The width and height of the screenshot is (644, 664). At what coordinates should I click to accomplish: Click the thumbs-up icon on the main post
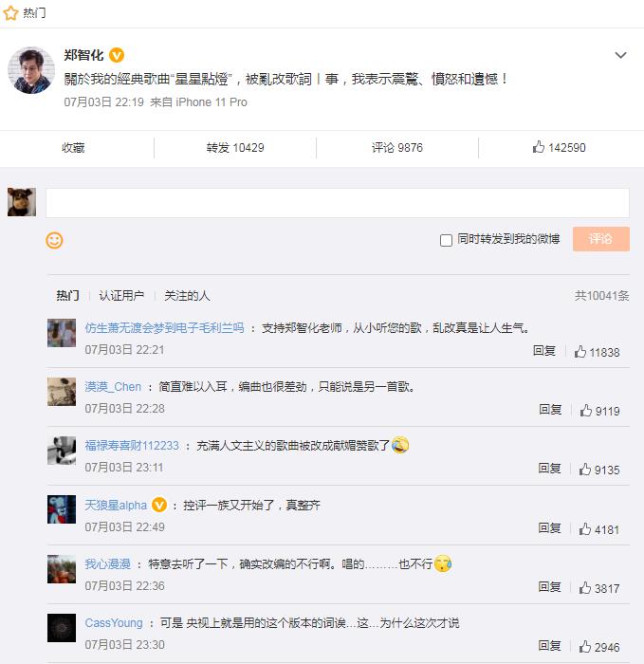pyautogui.click(x=539, y=147)
